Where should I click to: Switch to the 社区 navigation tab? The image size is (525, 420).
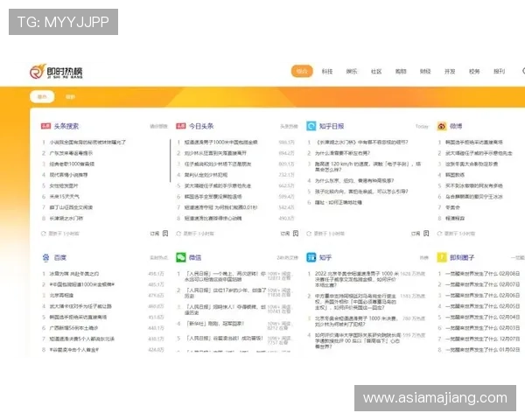click(x=376, y=72)
